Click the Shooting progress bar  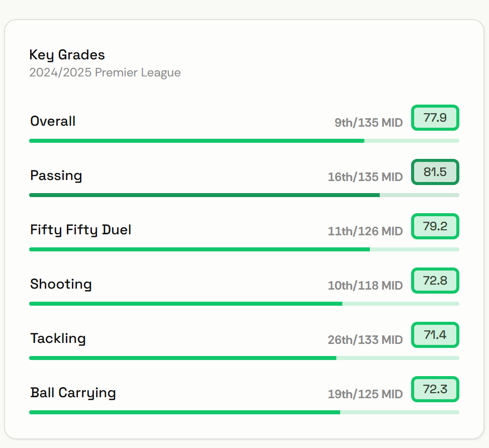[x=244, y=304]
